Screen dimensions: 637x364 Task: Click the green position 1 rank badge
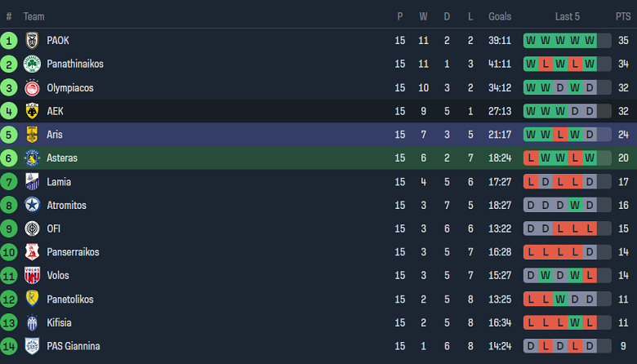(9, 40)
